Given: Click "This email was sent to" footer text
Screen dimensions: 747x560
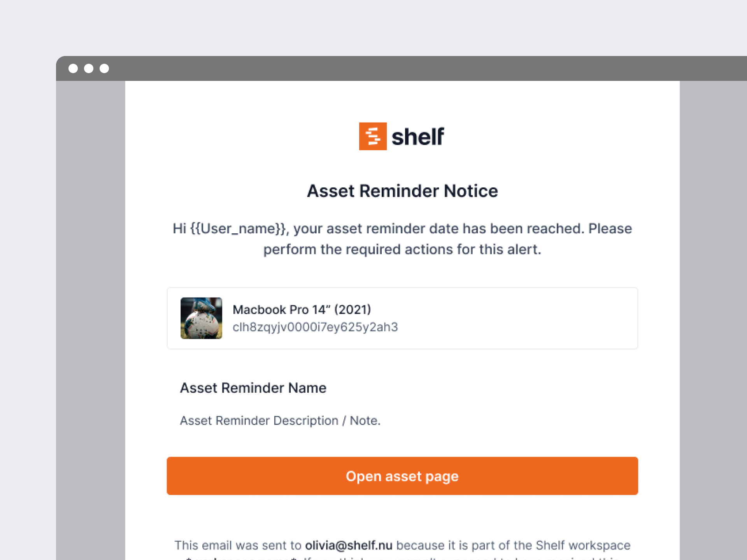Looking at the screenshot, I should [x=238, y=545].
